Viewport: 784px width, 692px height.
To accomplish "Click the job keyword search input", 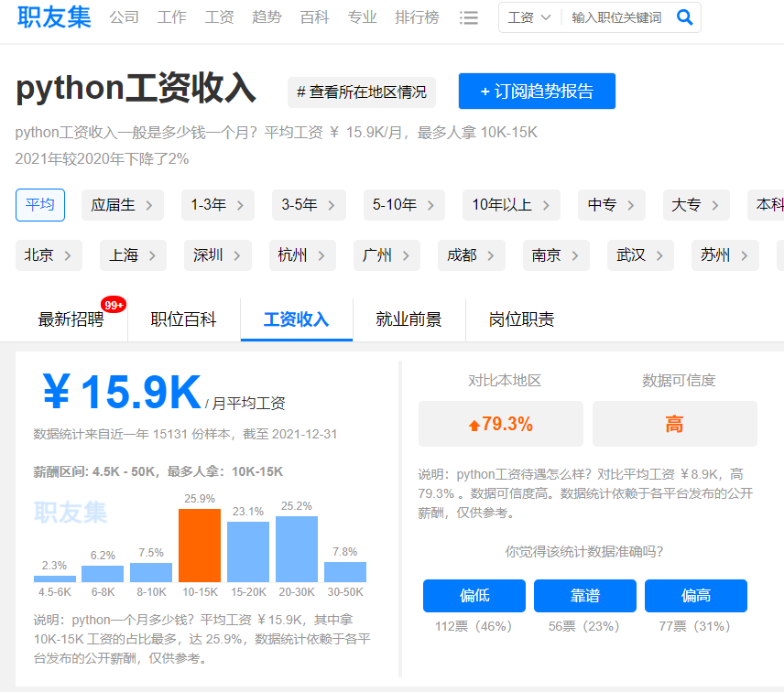I will 616,17.
